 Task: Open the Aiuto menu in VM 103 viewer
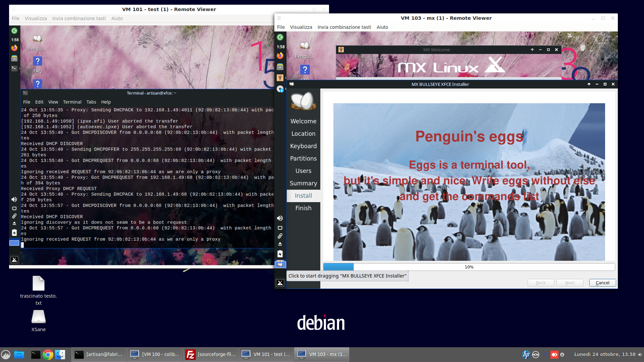click(x=382, y=27)
